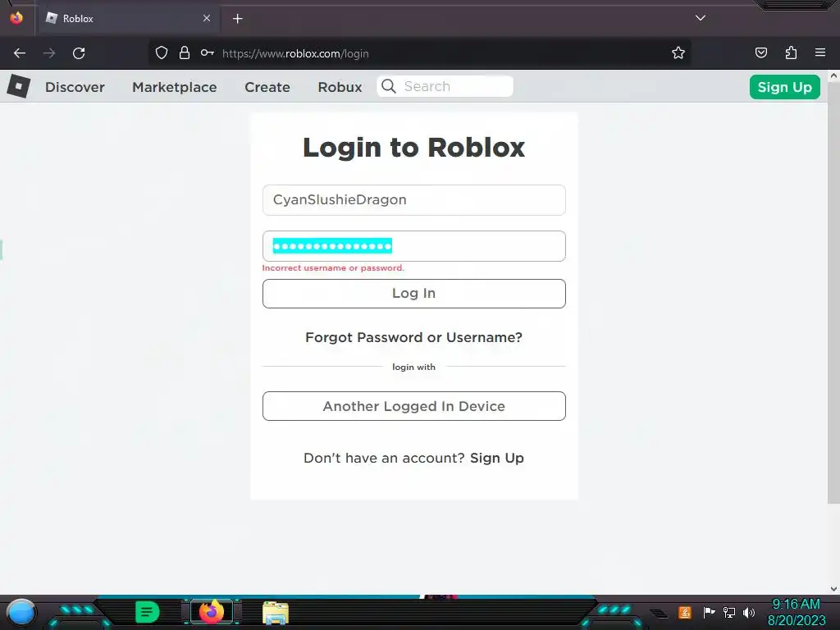Screen dimensions: 840x630
Task: Click the Sign Up link below the form
Action: tap(496, 458)
